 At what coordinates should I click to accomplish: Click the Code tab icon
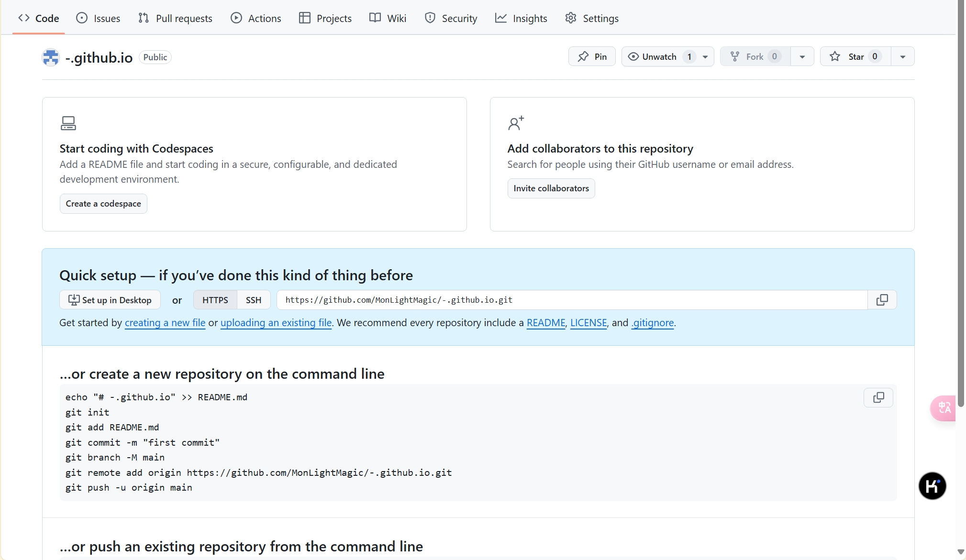(24, 18)
